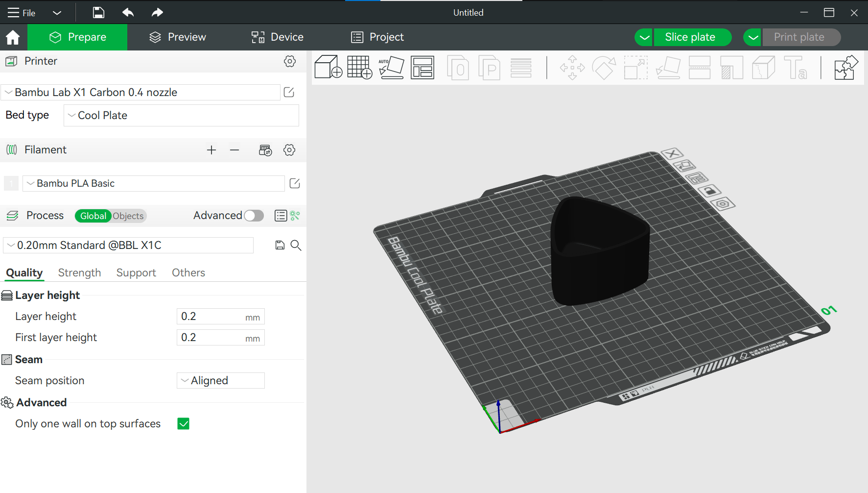Click the Undo arrow
868x493 pixels.
(x=128, y=12)
